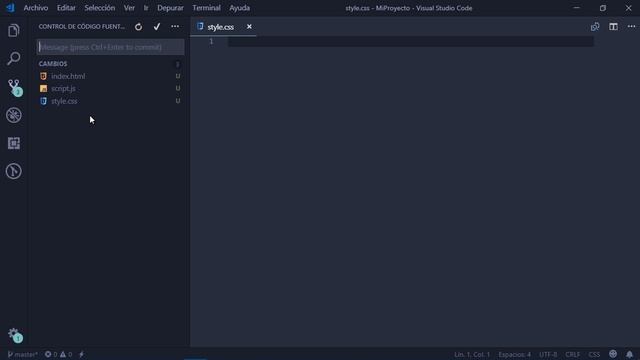The width and height of the screenshot is (640, 360).
Task: Change the CSS language mode
Action: [x=594, y=354]
